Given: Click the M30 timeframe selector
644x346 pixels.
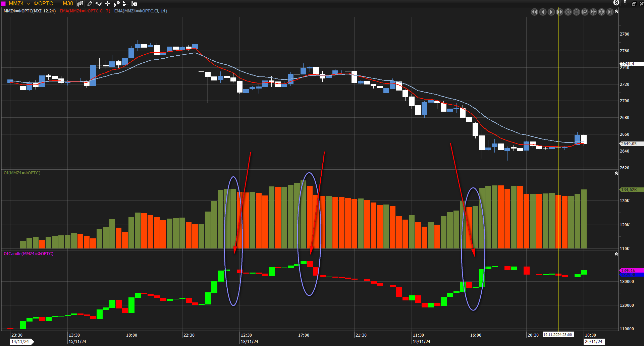Looking at the screenshot, I should point(68,4).
